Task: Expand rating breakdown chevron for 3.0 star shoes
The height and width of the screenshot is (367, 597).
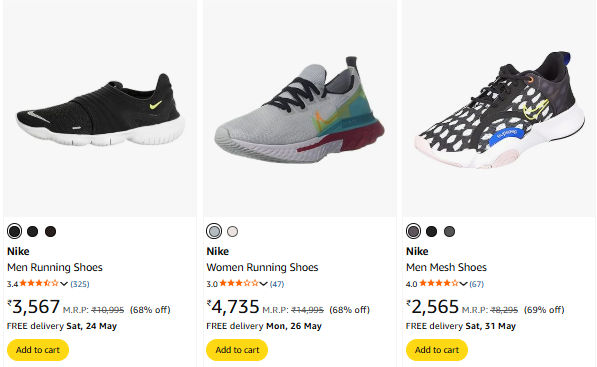Action: [x=263, y=284]
